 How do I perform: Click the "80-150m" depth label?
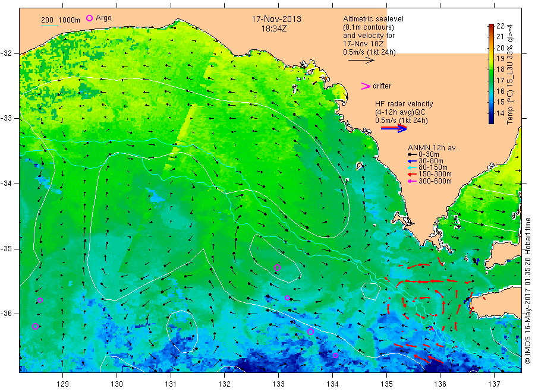point(433,167)
